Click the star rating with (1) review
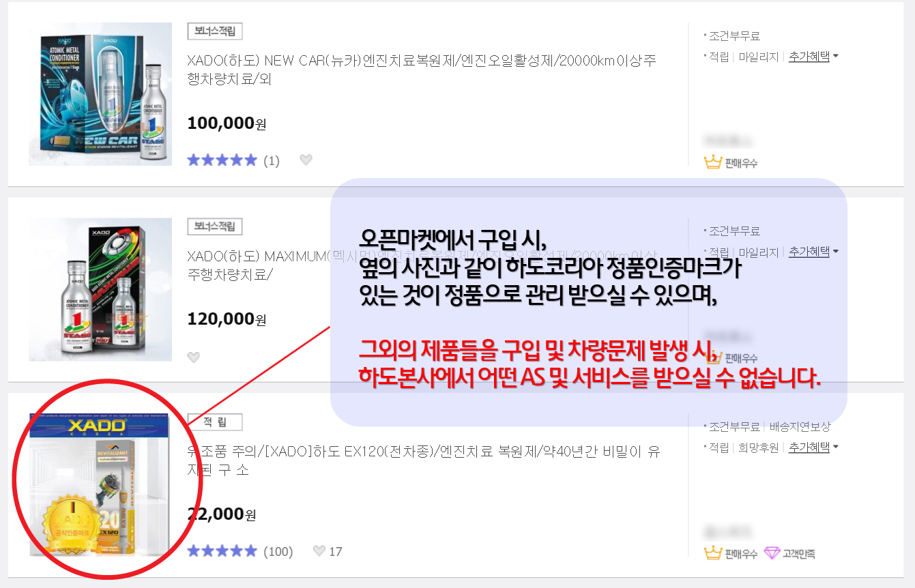915x588 pixels. tap(222, 160)
